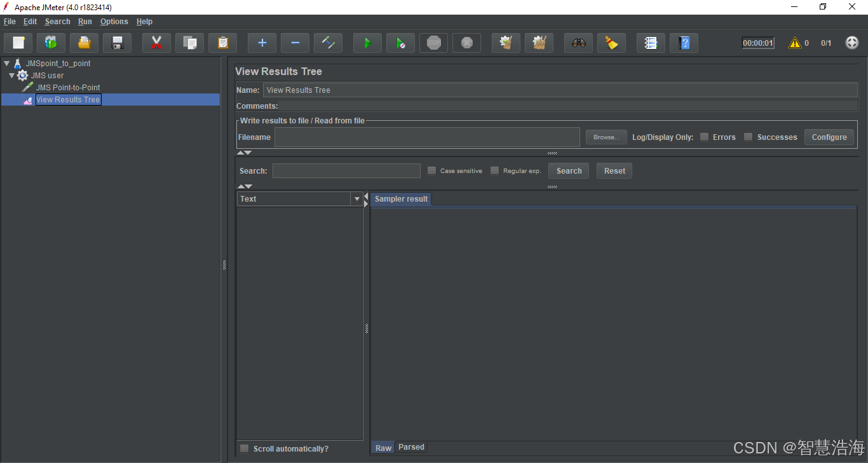Click collapse arrows above Text dropdown
The height and width of the screenshot is (463, 868).
click(x=244, y=186)
